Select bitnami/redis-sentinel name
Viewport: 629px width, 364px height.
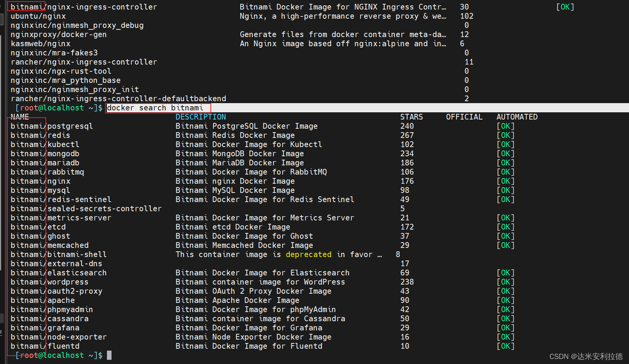[x=61, y=199]
